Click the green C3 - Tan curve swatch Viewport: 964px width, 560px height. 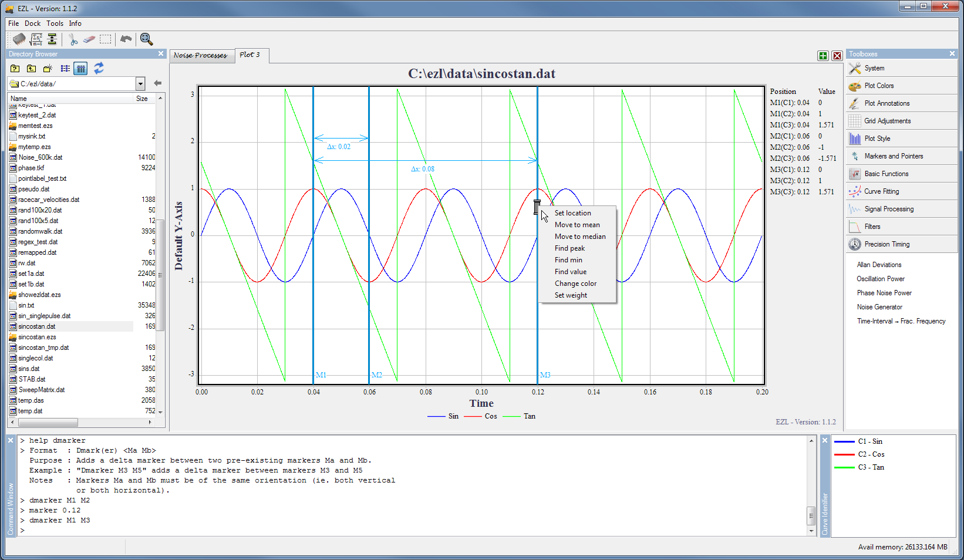point(844,467)
